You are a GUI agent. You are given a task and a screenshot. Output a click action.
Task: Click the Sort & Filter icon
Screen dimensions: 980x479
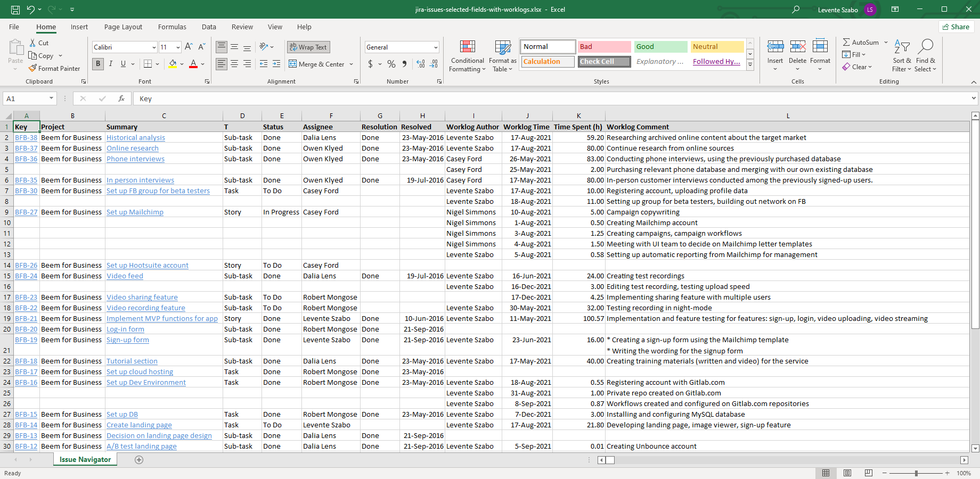pyautogui.click(x=901, y=47)
